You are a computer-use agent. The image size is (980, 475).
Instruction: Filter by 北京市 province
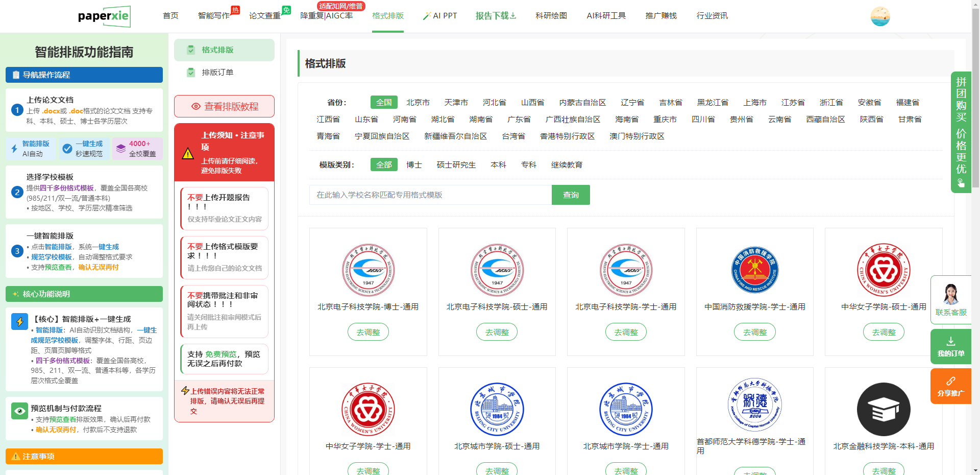(418, 103)
